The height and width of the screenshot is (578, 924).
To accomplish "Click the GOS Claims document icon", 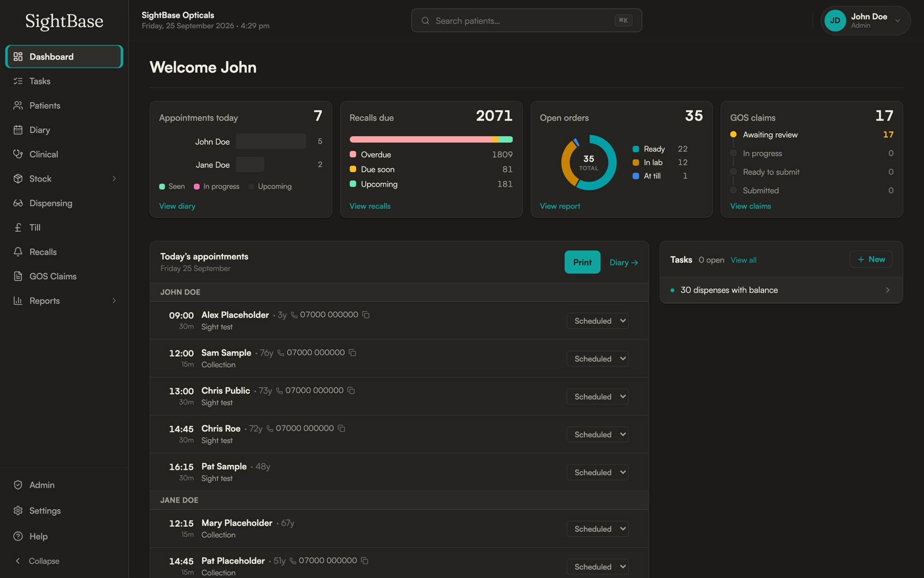I will [x=18, y=276].
